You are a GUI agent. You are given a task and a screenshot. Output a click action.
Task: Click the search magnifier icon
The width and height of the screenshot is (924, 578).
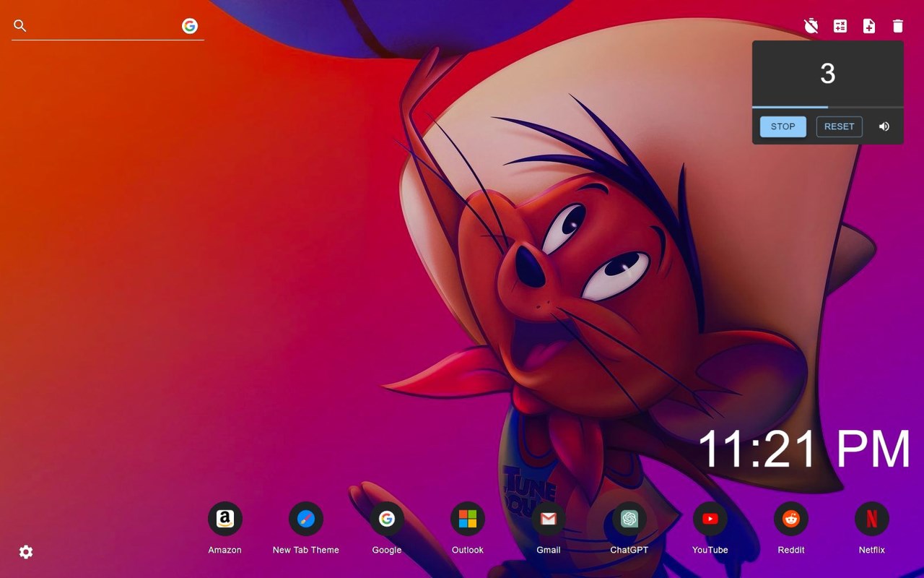[20, 26]
